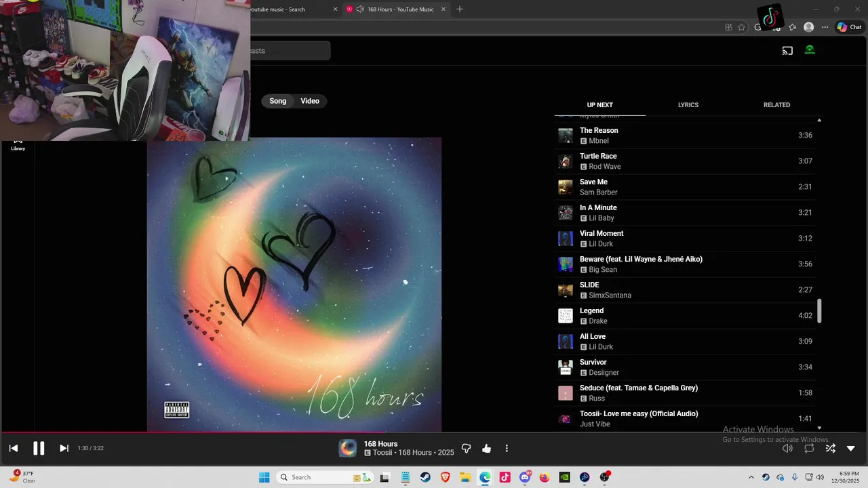Play In A Minute by Lil Baby

click(685, 213)
